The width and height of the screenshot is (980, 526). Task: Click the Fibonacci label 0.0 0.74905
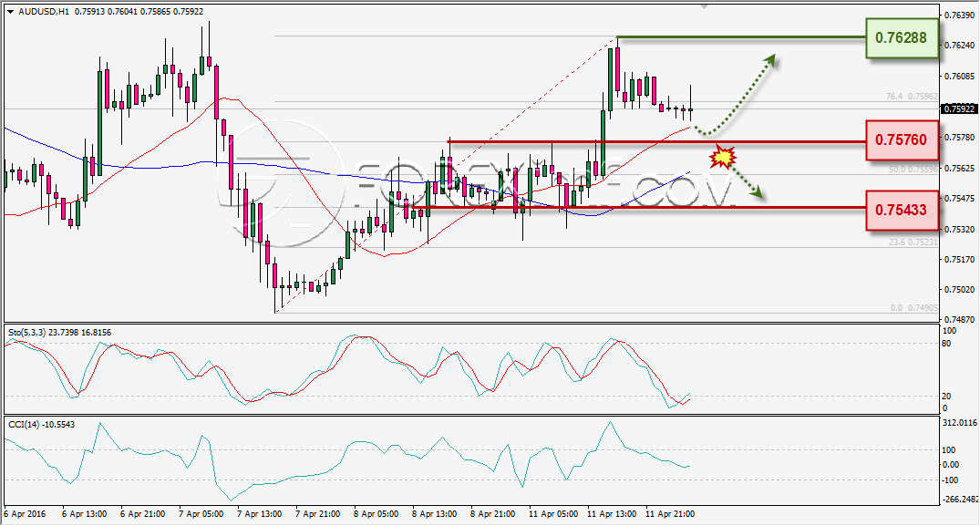[x=913, y=308]
